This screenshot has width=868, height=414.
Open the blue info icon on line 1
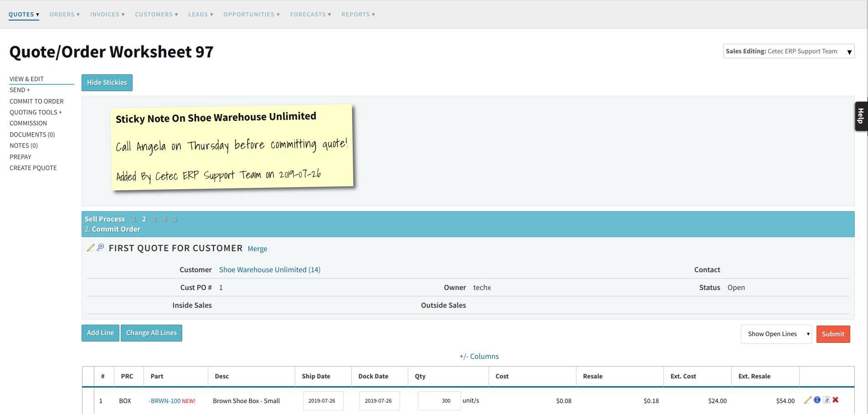[817, 400]
